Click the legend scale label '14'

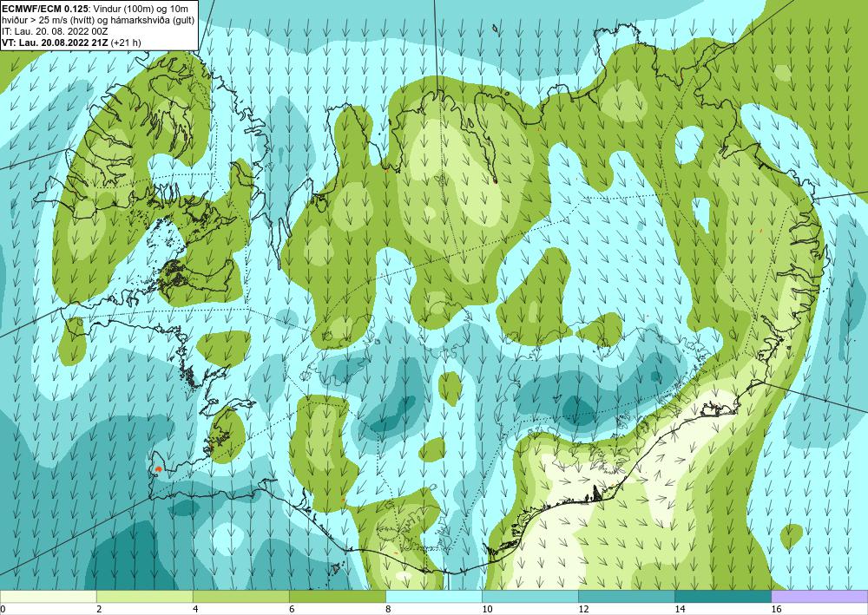point(680,609)
